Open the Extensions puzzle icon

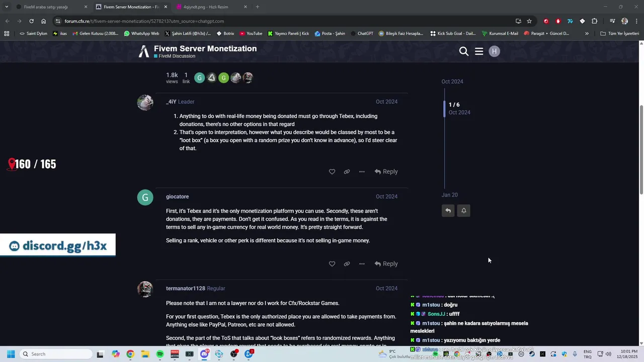[x=595, y=21]
